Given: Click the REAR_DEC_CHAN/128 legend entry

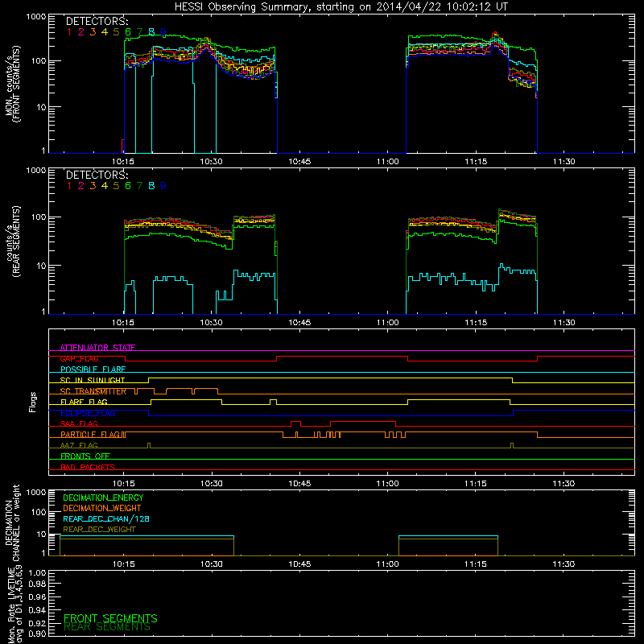Looking at the screenshot, I should point(106,519).
